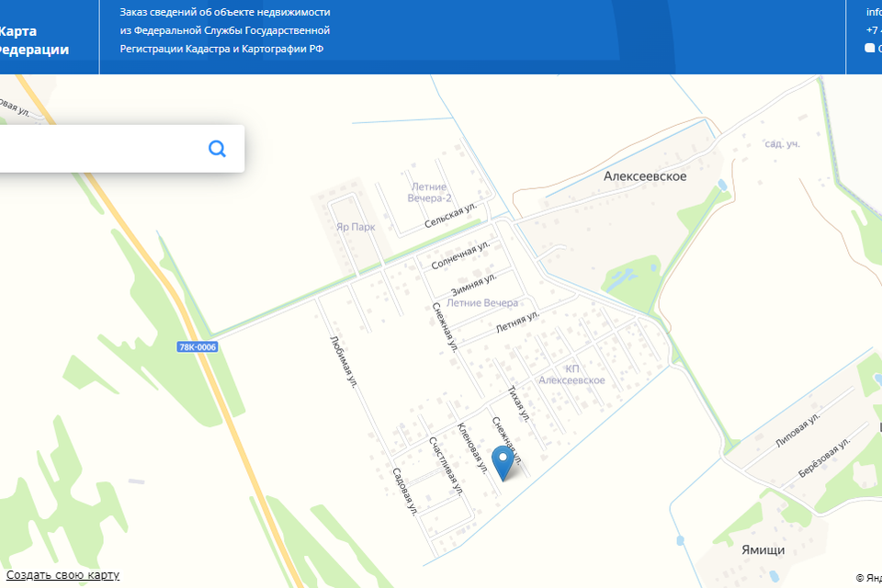
Task: Click the КП Алексеевское label
Action: point(572,374)
